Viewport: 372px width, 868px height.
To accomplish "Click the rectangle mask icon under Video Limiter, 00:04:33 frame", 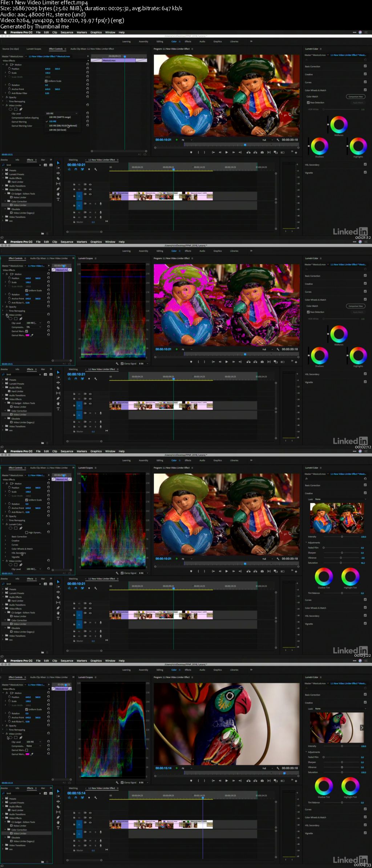I will (16, 737).
